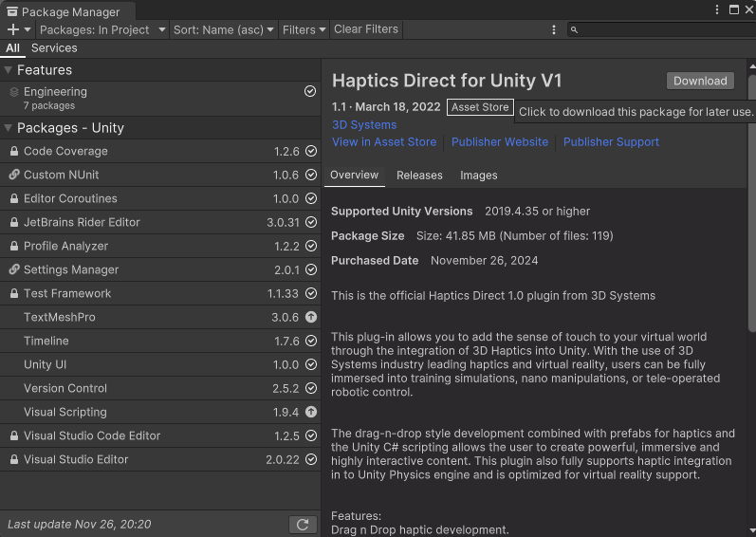Screen dimensions: 756x537
Task: Click the details pane vertical scrollbar
Action: [752, 202]
